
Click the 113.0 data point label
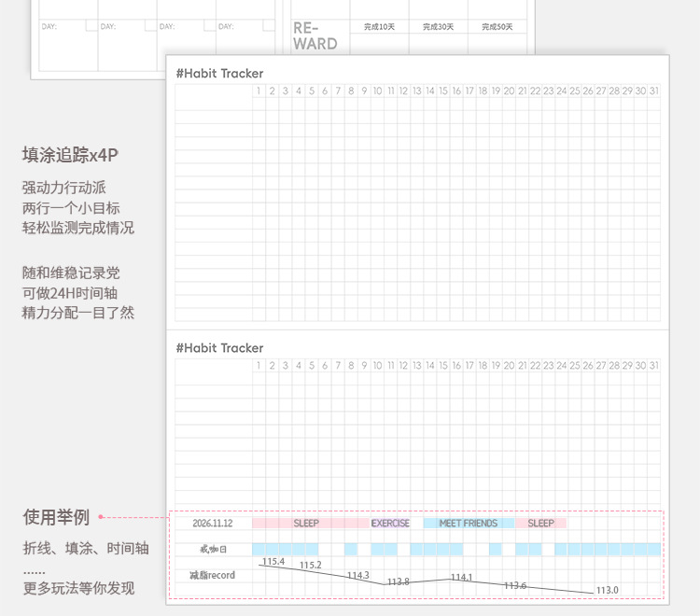pyautogui.click(x=608, y=590)
